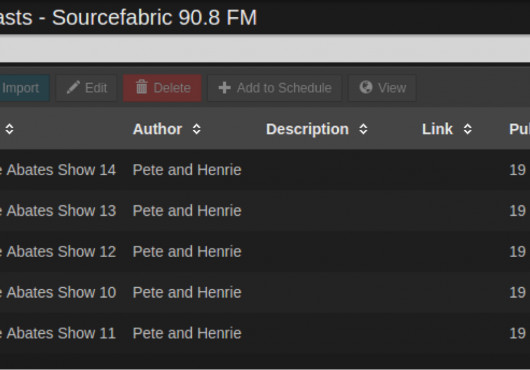The width and height of the screenshot is (530, 370).
Task: Sort by Description column arrows
Action: [x=363, y=129]
